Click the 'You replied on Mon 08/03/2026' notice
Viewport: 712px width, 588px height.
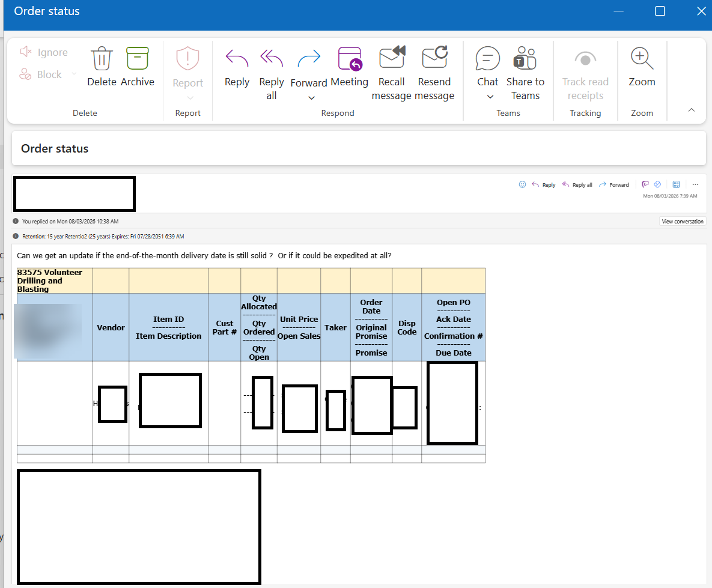70,222
